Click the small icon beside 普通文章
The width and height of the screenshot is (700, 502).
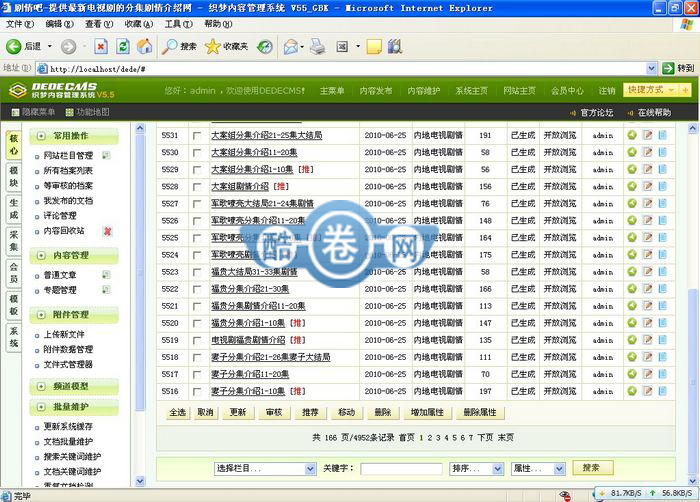(106, 275)
